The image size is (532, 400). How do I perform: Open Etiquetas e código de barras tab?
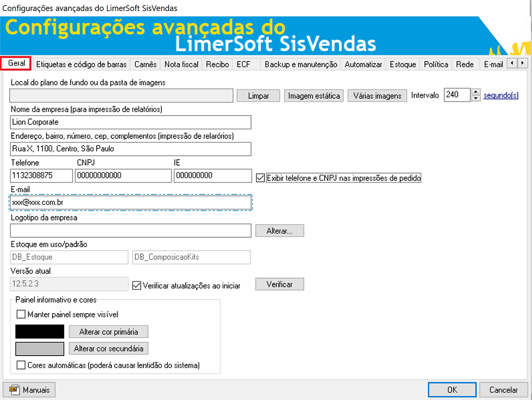(81, 64)
